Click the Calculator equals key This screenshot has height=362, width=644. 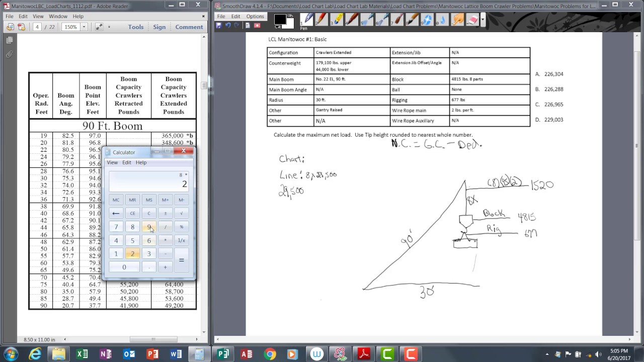(x=181, y=260)
